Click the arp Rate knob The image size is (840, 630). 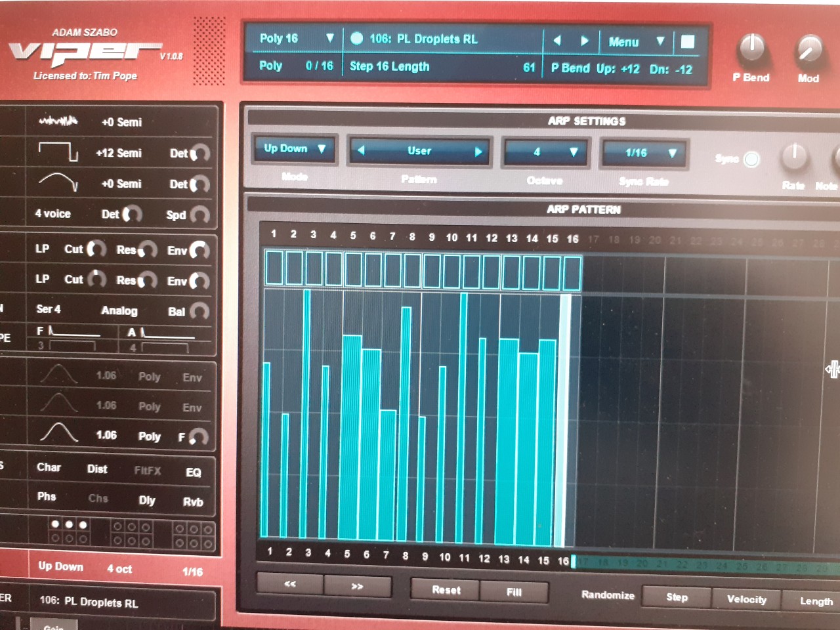pyautogui.click(x=794, y=157)
